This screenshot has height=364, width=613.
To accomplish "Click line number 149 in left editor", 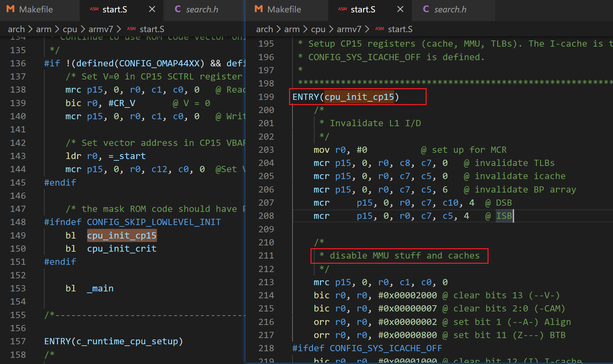I will [x=18, y=235].
